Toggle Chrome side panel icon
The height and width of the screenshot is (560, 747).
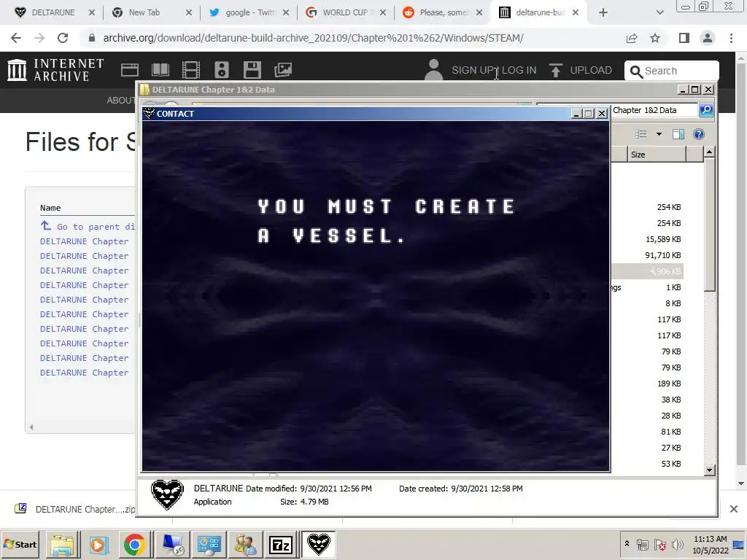pos(684,38)
